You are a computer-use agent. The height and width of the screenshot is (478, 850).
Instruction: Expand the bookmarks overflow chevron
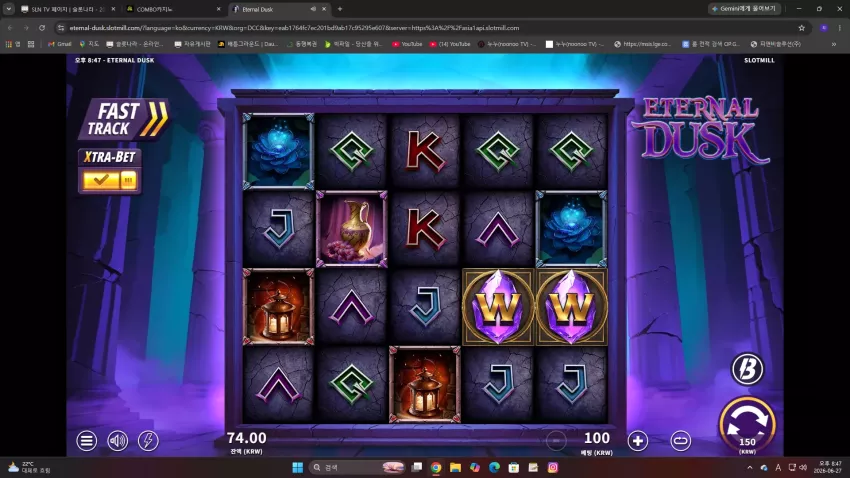pyautogui.click(x=834, y=44)
